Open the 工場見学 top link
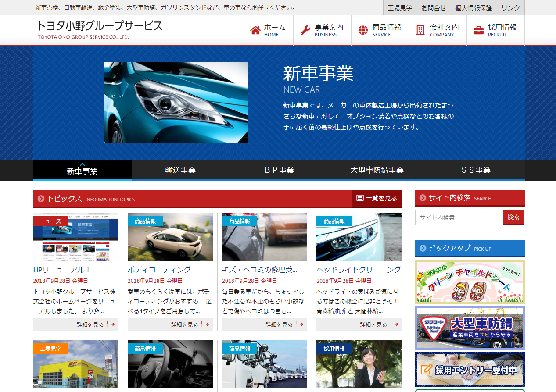Viewport: 556px width, 392px height. [x=400, y=7]
